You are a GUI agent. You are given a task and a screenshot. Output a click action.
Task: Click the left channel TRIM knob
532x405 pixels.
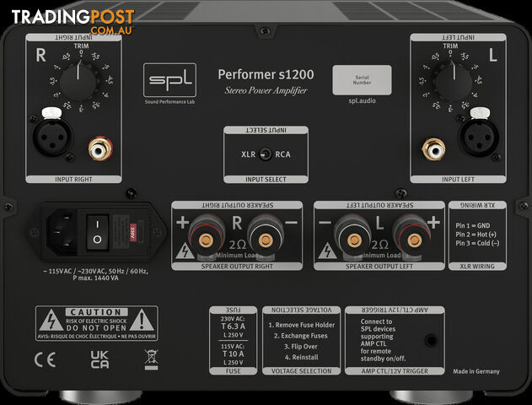454,83
